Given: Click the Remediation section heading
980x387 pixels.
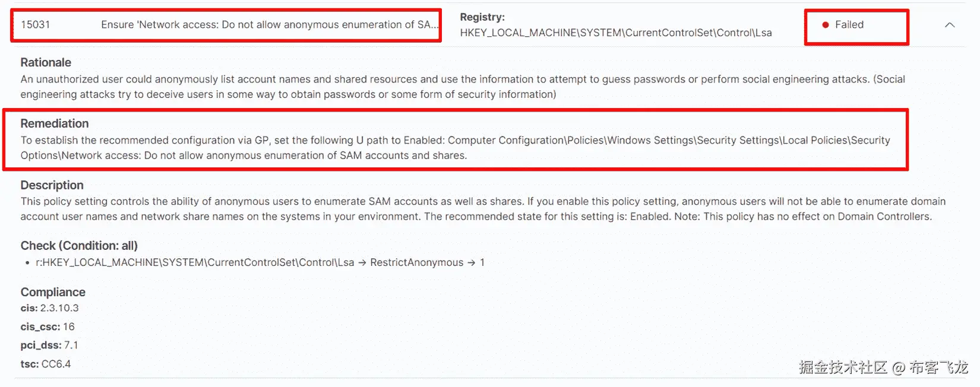Looking at the screenshot, I should [54, 123].
